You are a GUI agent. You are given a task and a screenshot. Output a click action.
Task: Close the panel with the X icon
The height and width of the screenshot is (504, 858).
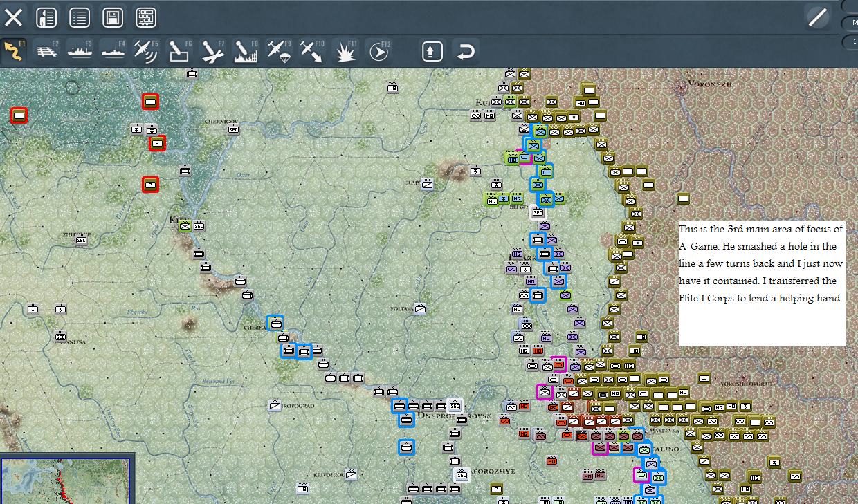(13, 17)
